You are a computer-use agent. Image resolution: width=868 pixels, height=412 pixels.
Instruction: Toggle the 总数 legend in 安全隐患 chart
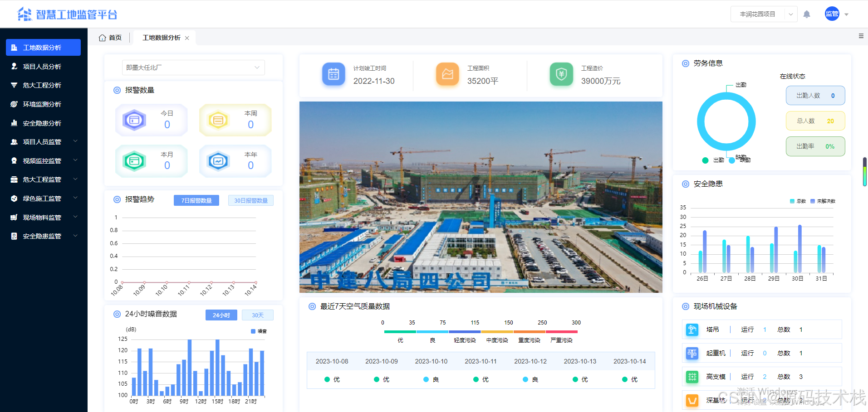pyautogui.click(x=798, y=201)
